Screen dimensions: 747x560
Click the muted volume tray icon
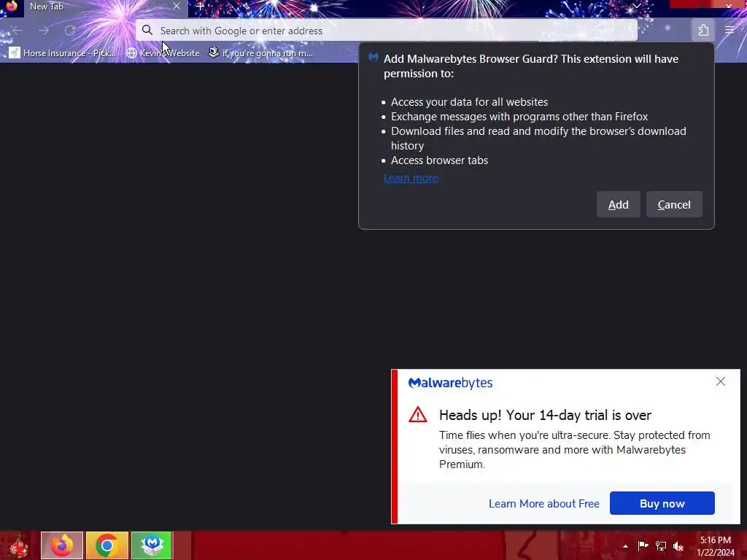678,546
